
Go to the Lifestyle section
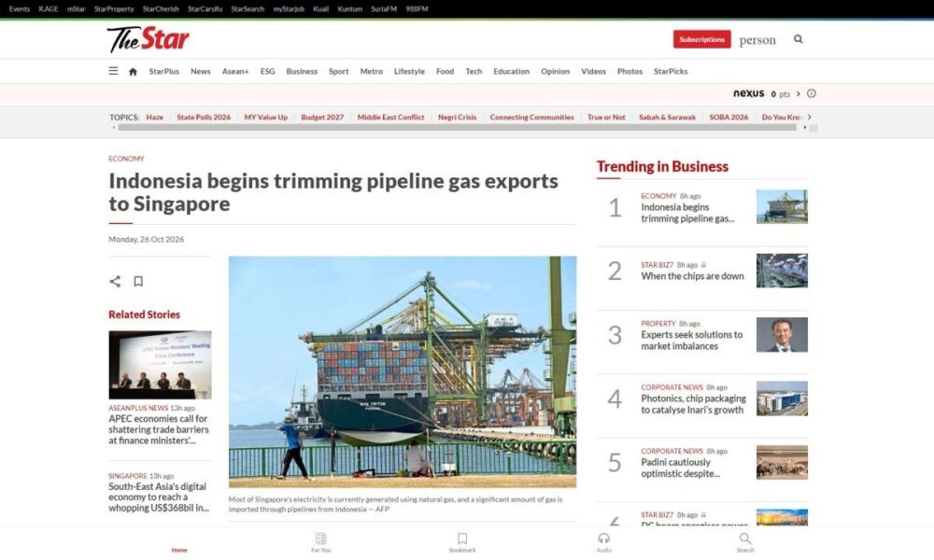click(409, 72)
